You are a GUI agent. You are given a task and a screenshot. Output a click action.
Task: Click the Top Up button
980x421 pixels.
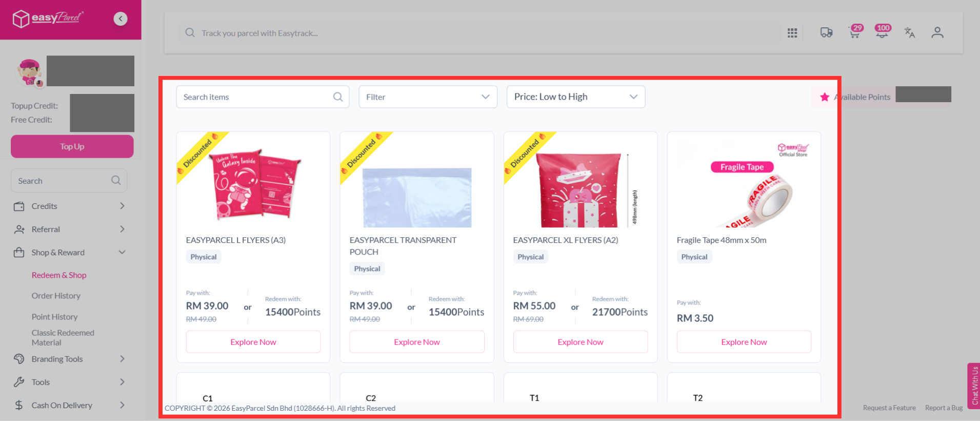tap(72, 146)
